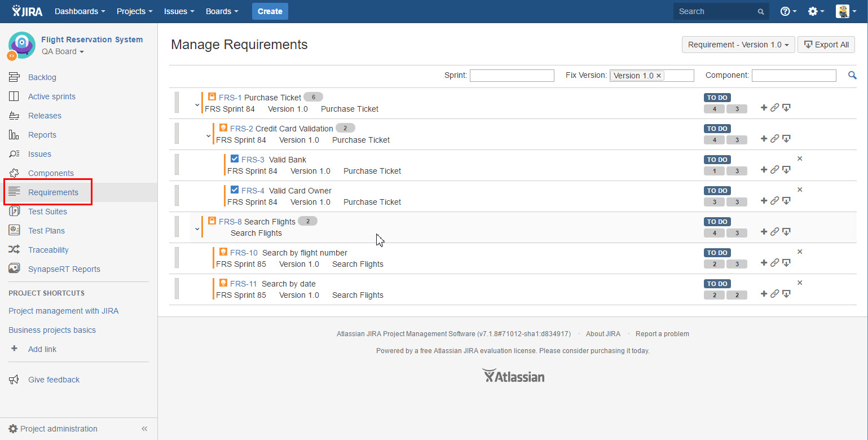Viewport: 868px width, 440px height.
Task: Click the link icon in FRS-1 row
Action: coord(775,108)
